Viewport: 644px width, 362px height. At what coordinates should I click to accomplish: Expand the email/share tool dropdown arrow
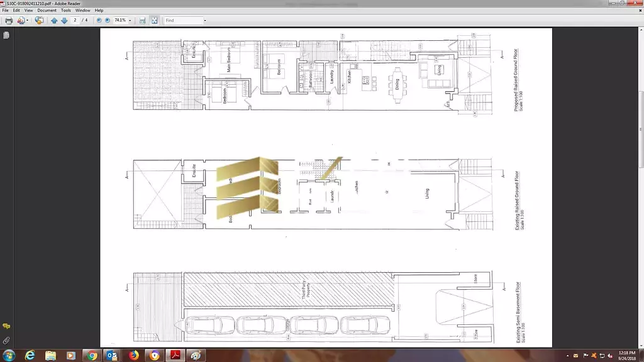click(x=28, y=21)
